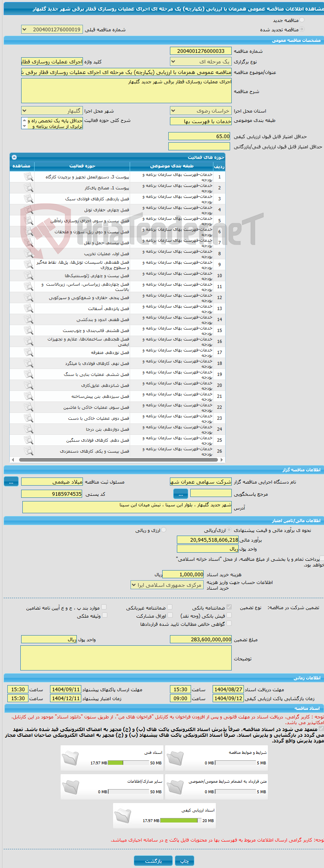Open the bank account dropdown مرکزی جمهوری اسلامی
The image size is (324, 868).
click(x=167, y=585)
